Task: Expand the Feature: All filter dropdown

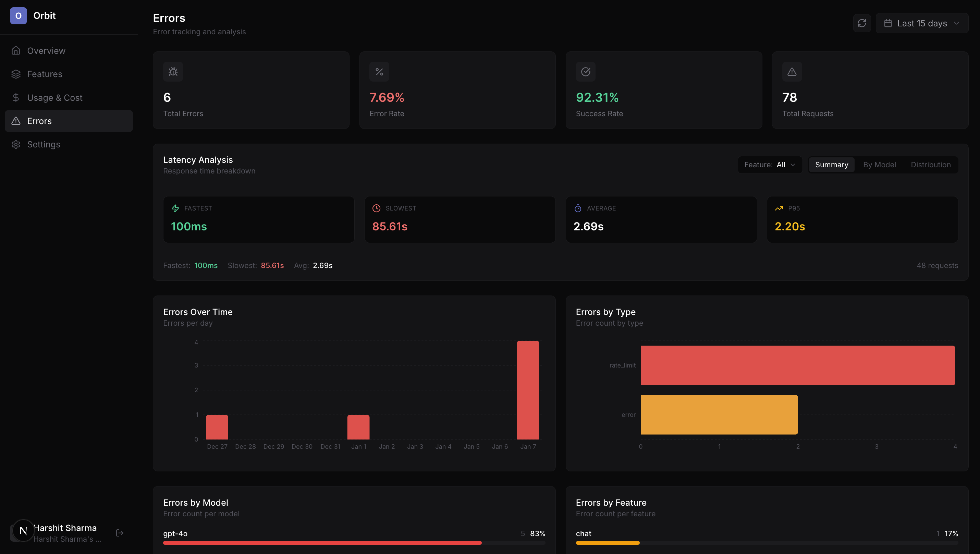Action: 770,164
